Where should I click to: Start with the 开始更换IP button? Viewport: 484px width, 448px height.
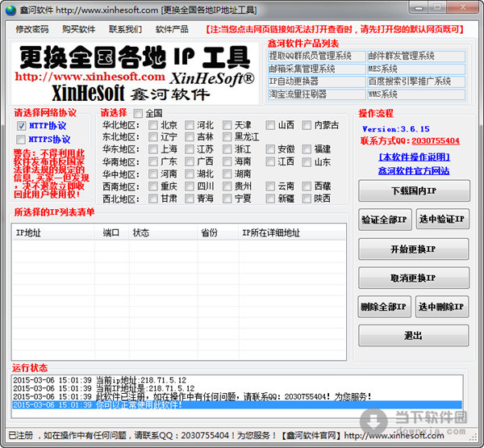pyautogui.click(x=414, y=249)
